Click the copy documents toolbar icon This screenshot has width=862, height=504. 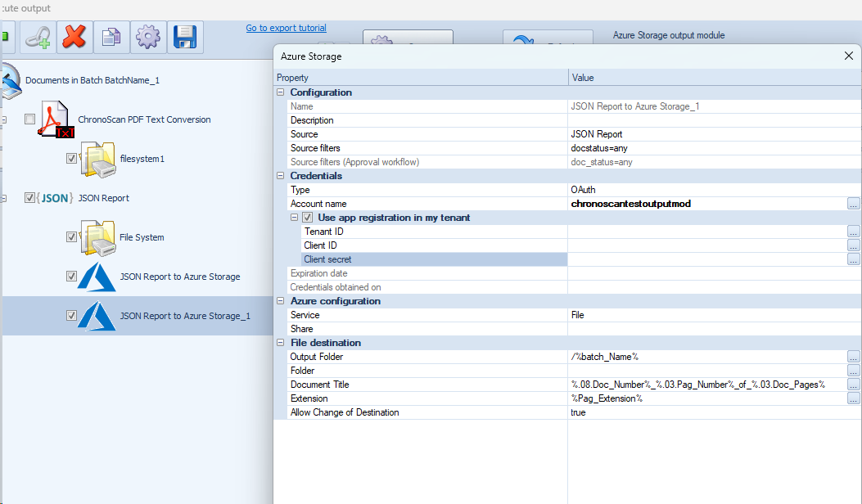coord(111,38)
